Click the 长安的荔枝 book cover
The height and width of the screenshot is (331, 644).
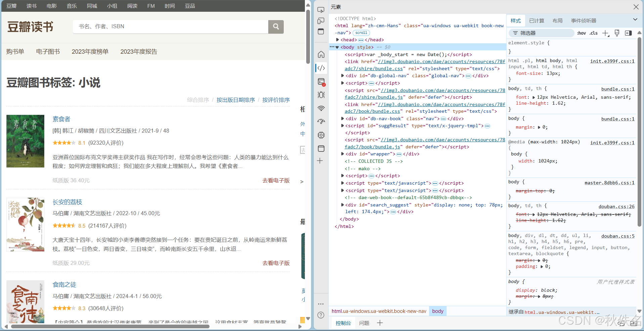(x=25, y=224)
